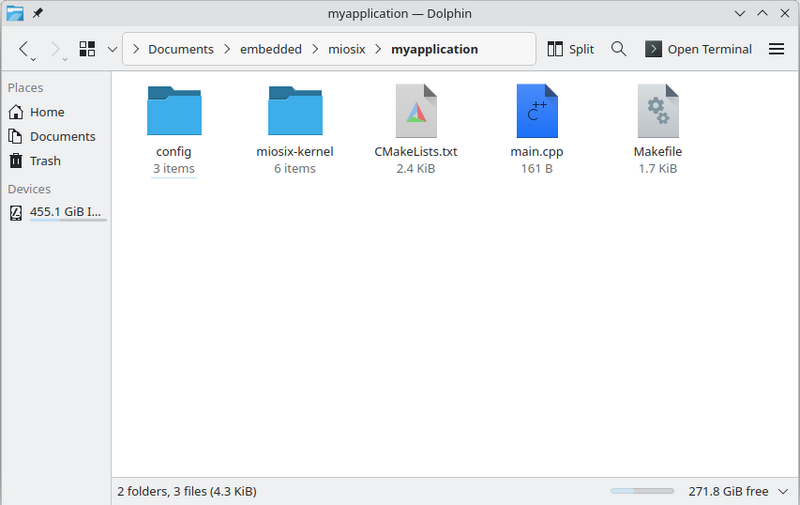Close the Dolphin window

tap(785, 13)
